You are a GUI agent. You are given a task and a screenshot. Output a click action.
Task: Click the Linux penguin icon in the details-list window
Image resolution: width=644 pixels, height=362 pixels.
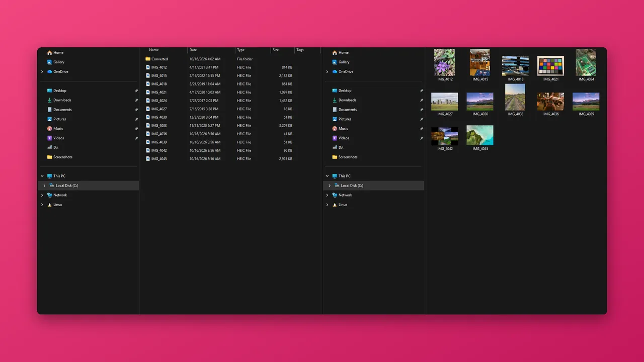49,205
